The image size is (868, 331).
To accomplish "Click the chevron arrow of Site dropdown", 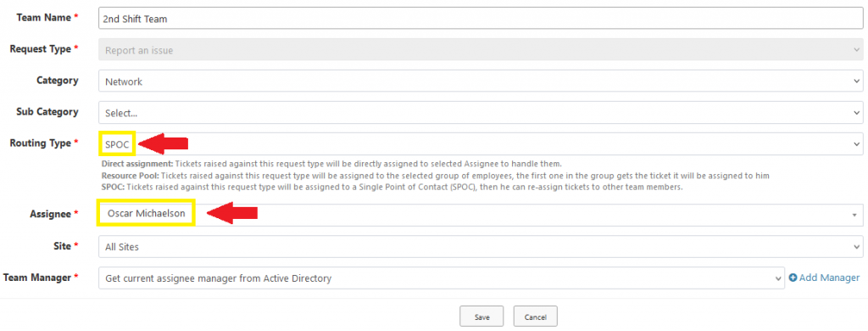I will point(857,247).
